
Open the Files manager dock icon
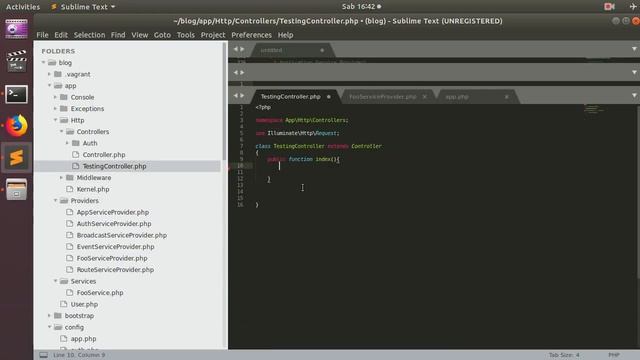point(16,189)
